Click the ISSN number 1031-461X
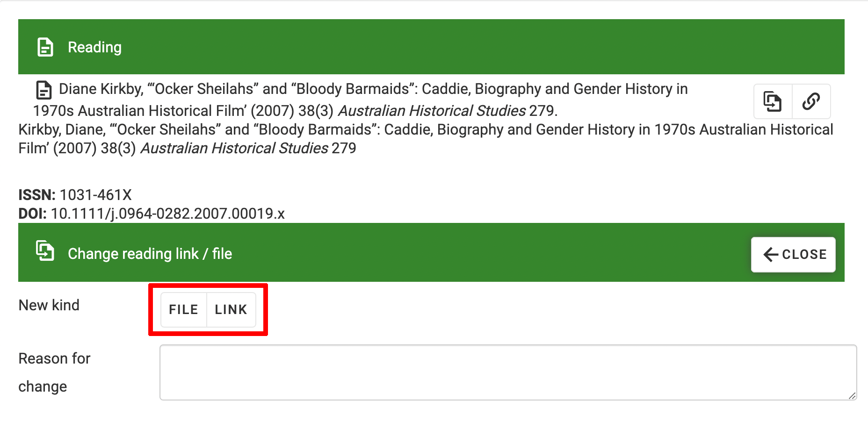The image size is (868, 429). pyautogui.click(x=96, y=195)
